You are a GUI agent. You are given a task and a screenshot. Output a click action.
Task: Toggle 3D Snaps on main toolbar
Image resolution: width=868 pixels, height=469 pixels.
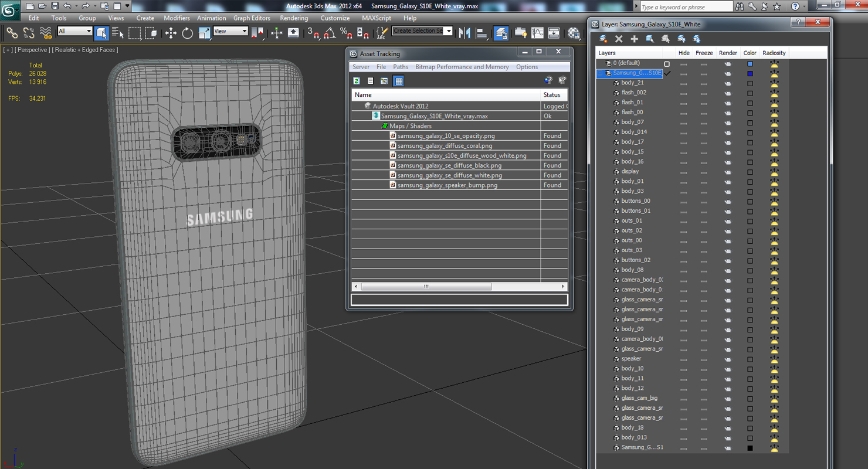[x=313, y=33]
